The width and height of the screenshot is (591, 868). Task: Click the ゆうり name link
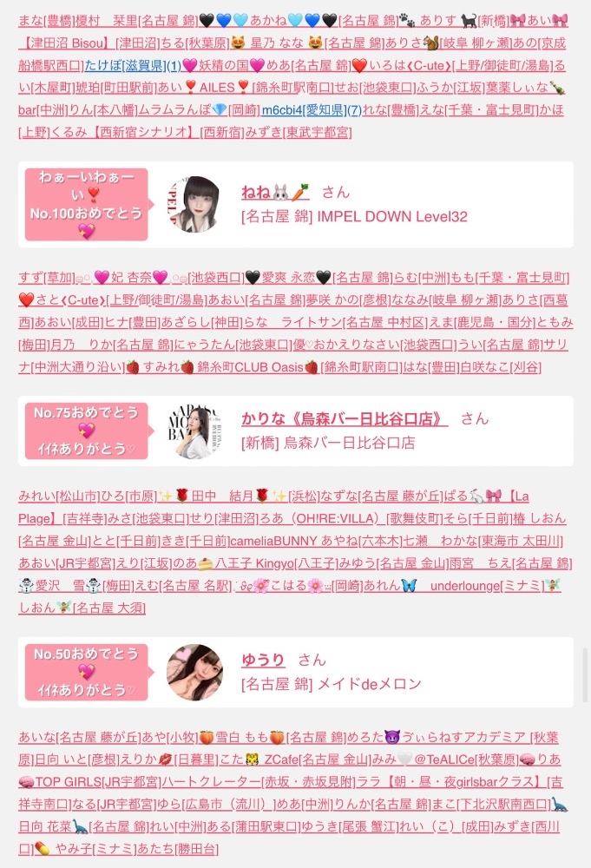pyautogui.click(x=263, y=660)
